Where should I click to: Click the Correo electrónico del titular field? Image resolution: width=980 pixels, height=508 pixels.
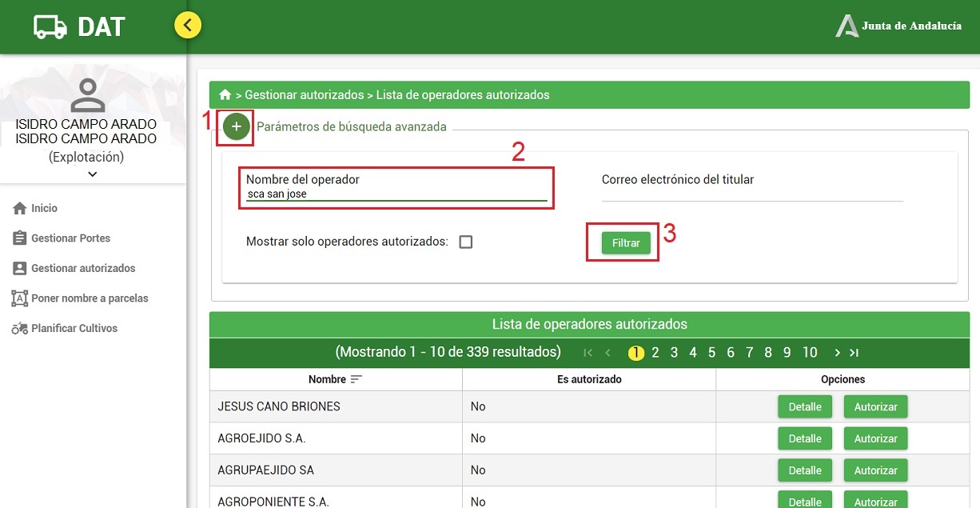click(x=752, y=187)
